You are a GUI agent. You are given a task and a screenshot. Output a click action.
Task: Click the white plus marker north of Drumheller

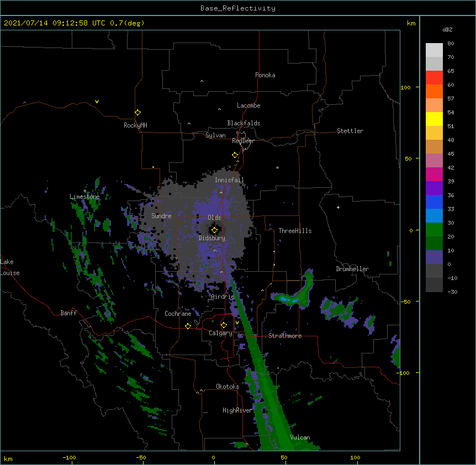pyautogui.click(x=338, y=207)
